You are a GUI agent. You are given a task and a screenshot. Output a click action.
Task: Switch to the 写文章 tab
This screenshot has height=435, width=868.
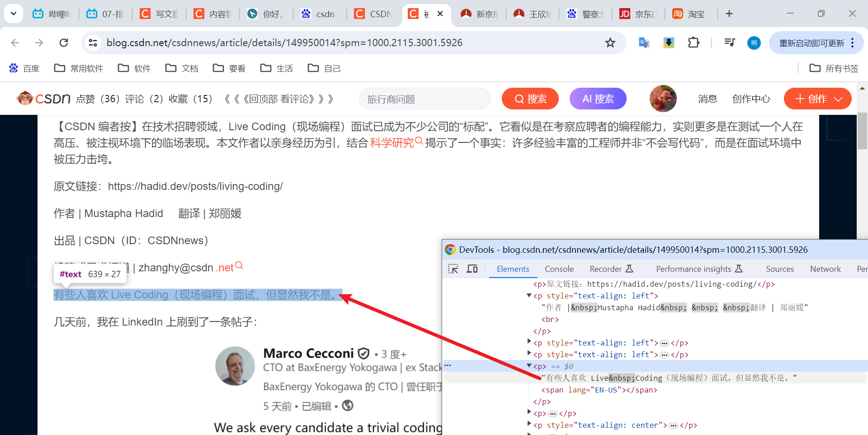coord(159,14)
